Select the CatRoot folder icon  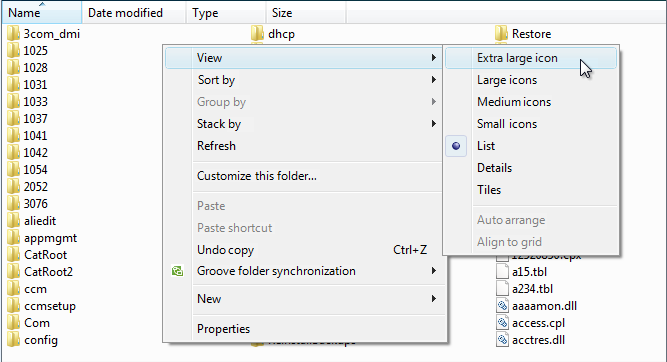click(13, 255)
